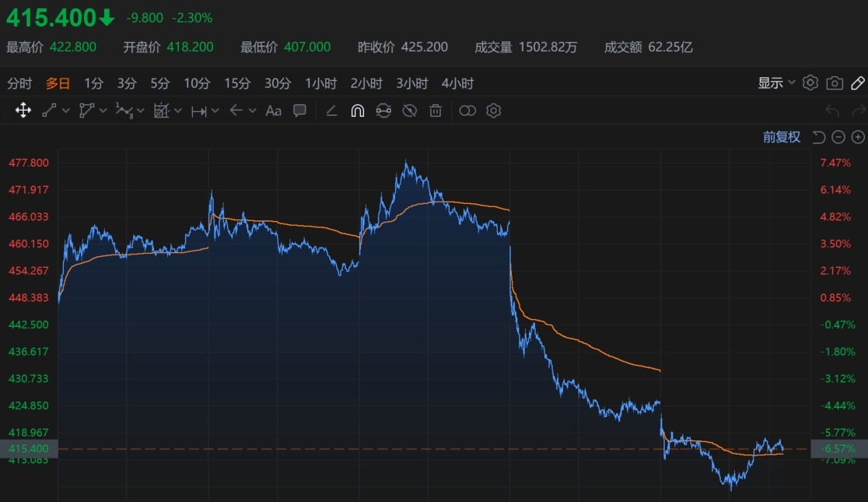Select the trend line drawing tool

[x=49, y=111]
